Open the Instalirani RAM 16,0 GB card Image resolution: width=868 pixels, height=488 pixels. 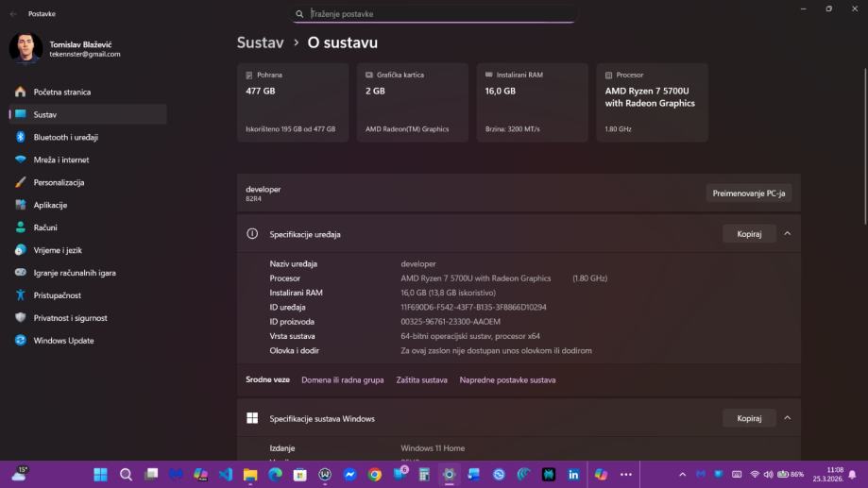pyautogui.click(x=532, y=102)
